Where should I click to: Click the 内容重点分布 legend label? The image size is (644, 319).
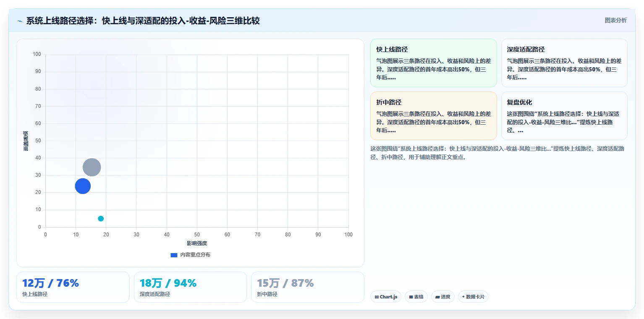click(195, 255)
